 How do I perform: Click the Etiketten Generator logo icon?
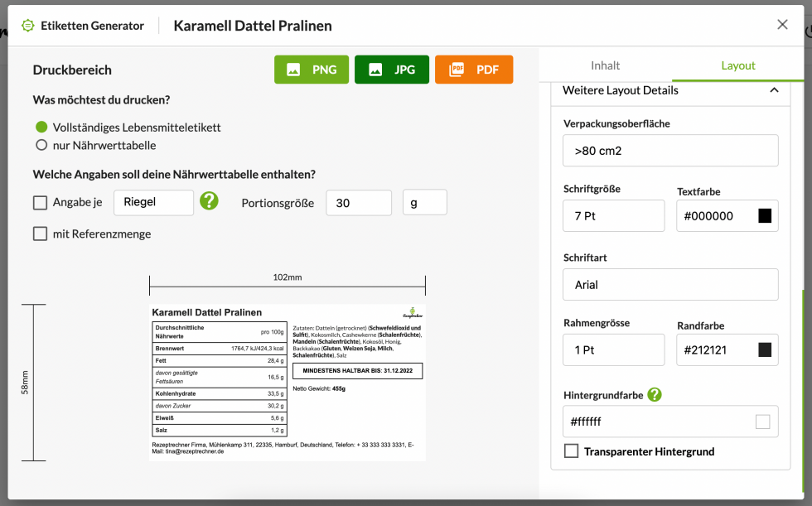click(x=28, y=26)
